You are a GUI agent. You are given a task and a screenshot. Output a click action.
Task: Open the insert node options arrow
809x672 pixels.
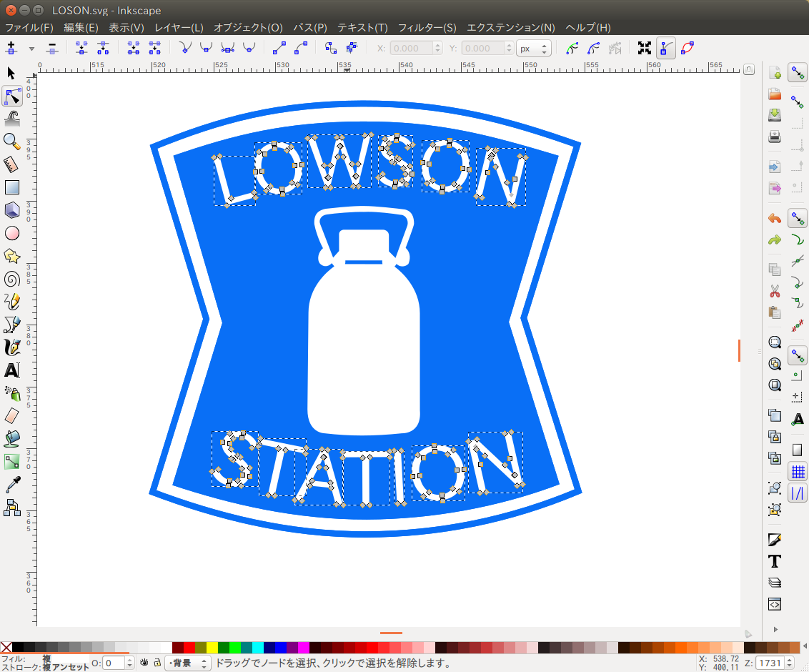31,49
